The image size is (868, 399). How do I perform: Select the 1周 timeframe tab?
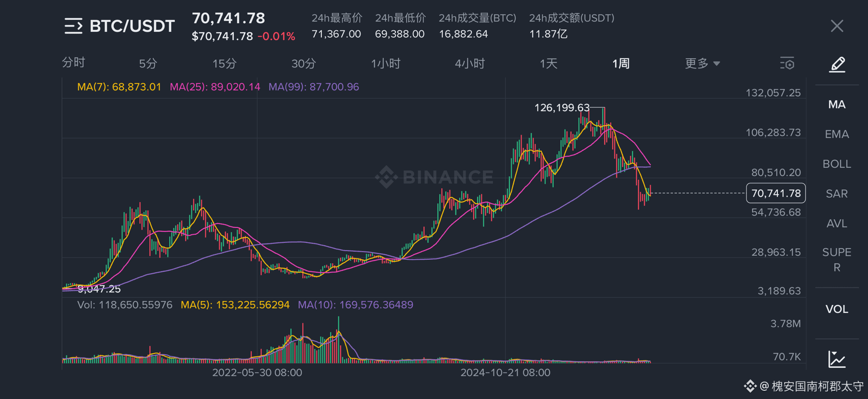click(621, 64)
